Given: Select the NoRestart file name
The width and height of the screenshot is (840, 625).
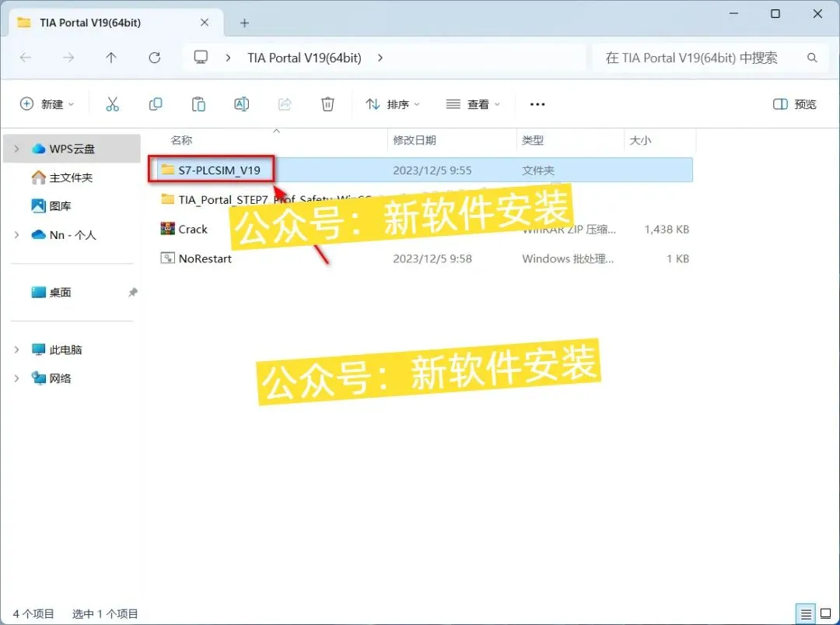Looking at the screenshot, I should point(205,258).
